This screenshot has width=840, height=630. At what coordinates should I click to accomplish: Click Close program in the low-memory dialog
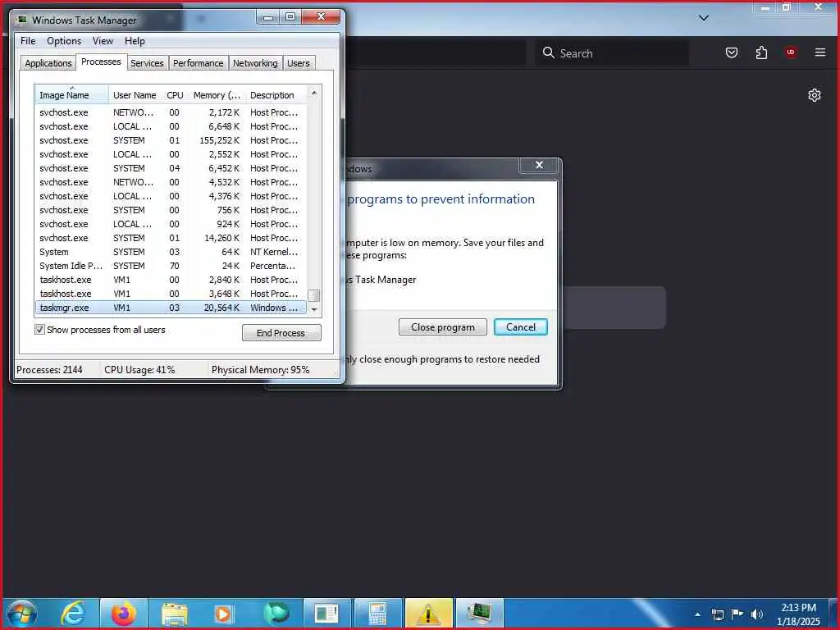pos(442,327)
